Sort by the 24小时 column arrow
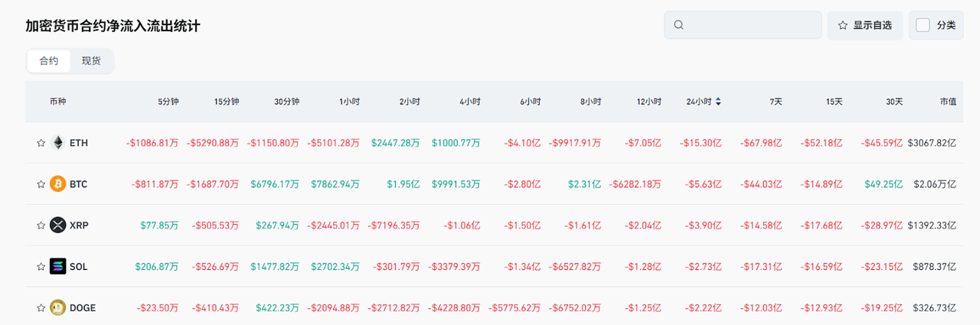 (718, 102)
